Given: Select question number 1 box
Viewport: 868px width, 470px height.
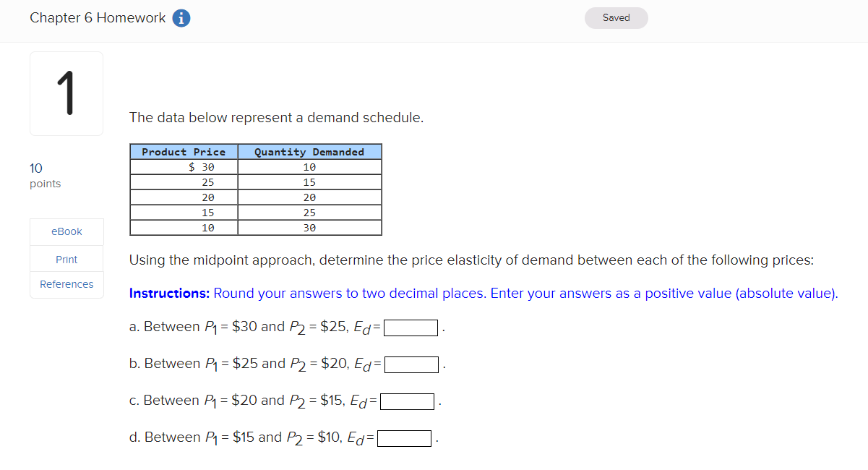Looking at the screenshot, I should (x=66, y=93).
